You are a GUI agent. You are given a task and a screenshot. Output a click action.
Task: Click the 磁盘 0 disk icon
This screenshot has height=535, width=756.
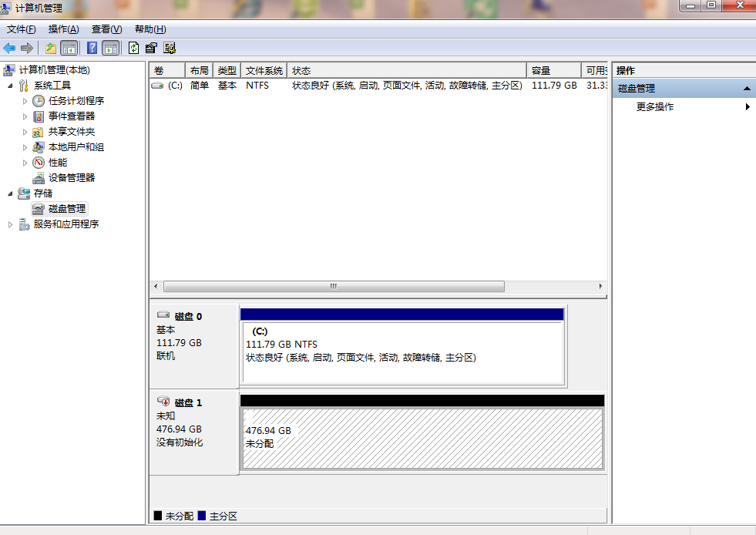point(163,315)
